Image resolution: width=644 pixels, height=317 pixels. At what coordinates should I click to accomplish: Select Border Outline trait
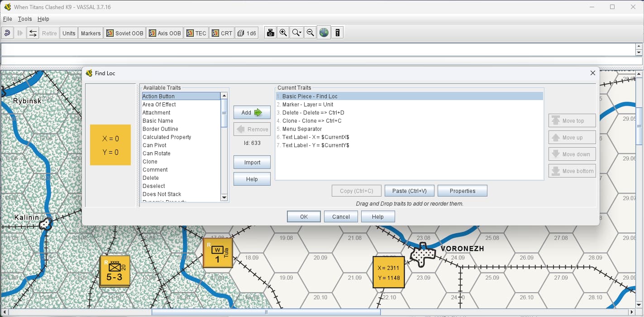pyautogui.click(x=181, y=129)
